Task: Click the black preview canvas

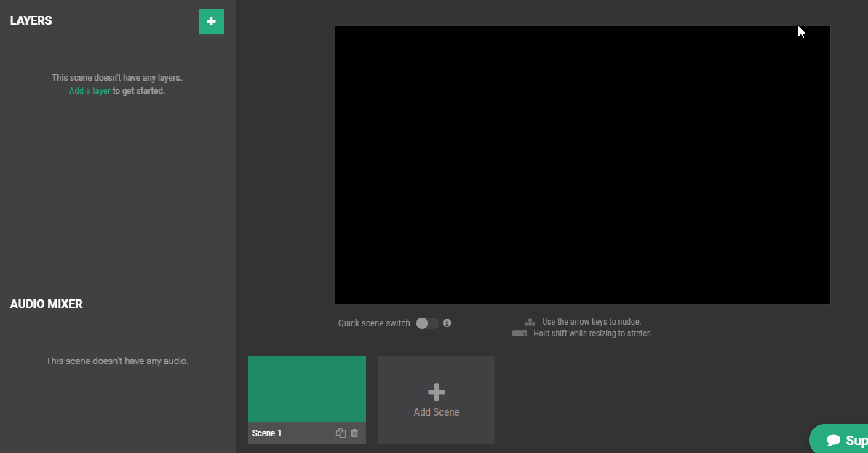Action: tap(582, 164)
